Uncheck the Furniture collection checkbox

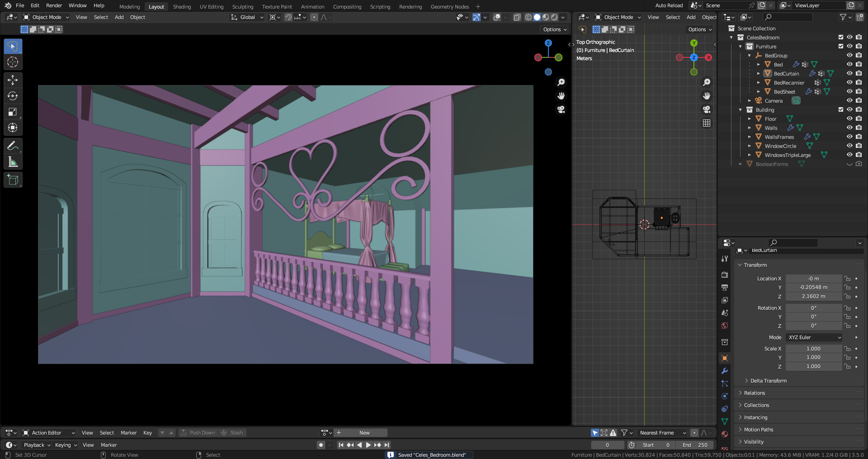point(841,46)
